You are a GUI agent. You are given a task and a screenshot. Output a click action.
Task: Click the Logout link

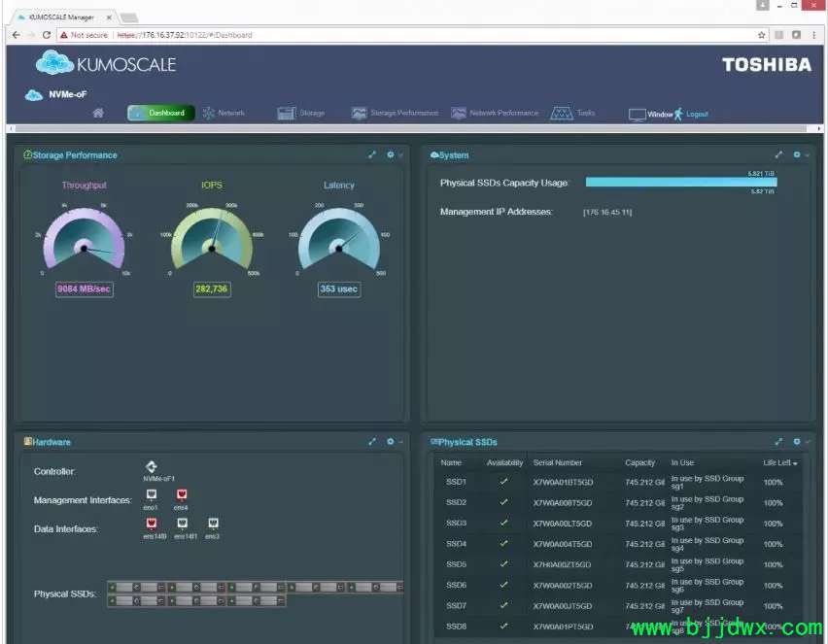[x=697, y=114]
